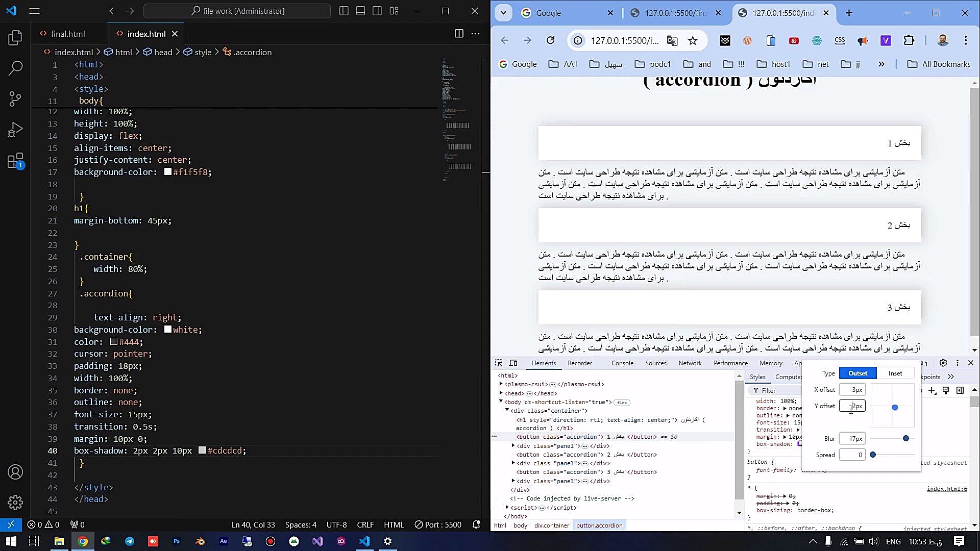
Task: Expand the head element in DOM tree
Action: click(501, 393)
